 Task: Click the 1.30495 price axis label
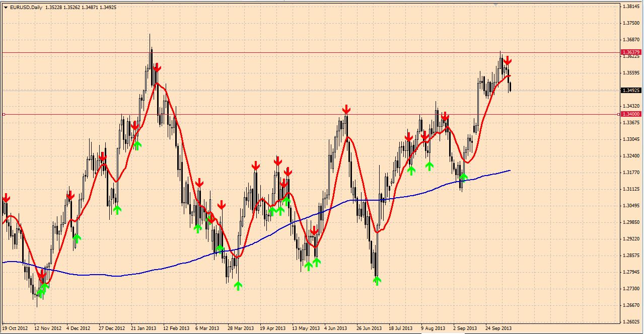tap(630, 206)
